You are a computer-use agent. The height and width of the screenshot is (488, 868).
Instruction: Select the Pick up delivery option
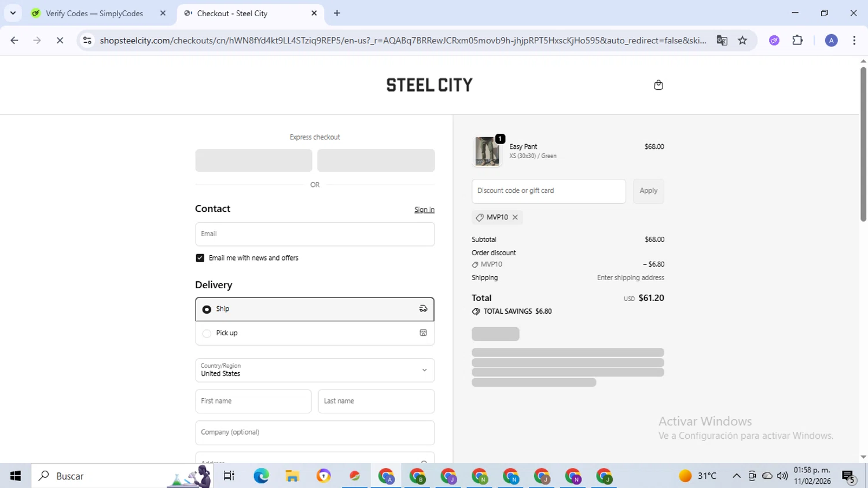click(x=315, y=333)
